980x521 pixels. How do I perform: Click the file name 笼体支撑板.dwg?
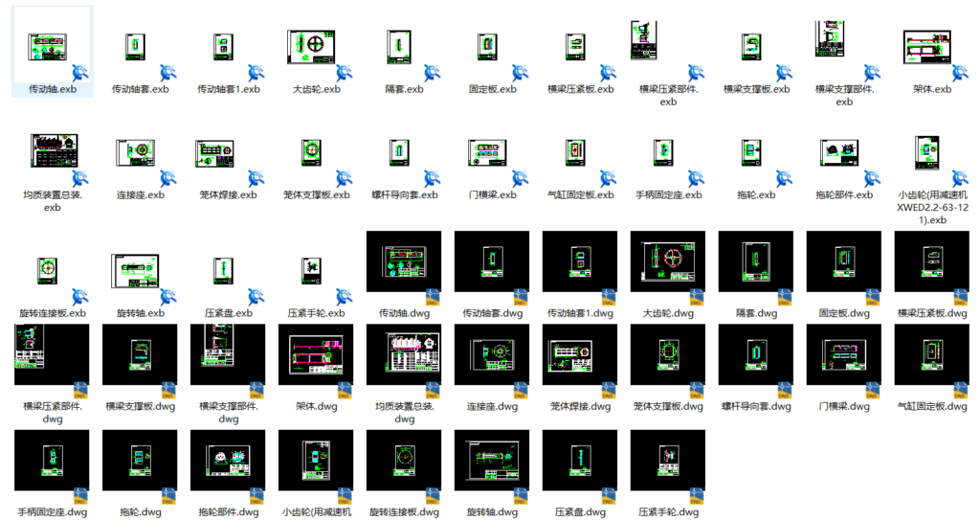click(x=668, y=406)
